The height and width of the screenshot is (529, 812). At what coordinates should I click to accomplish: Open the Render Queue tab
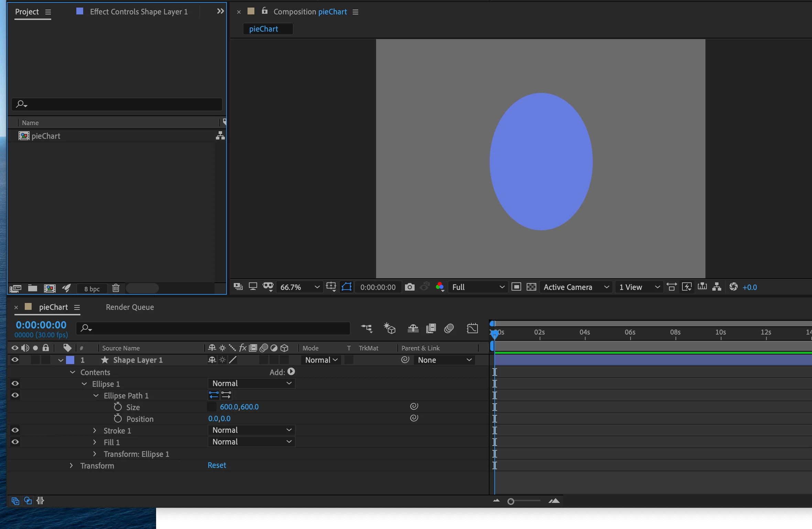(130, 307)
